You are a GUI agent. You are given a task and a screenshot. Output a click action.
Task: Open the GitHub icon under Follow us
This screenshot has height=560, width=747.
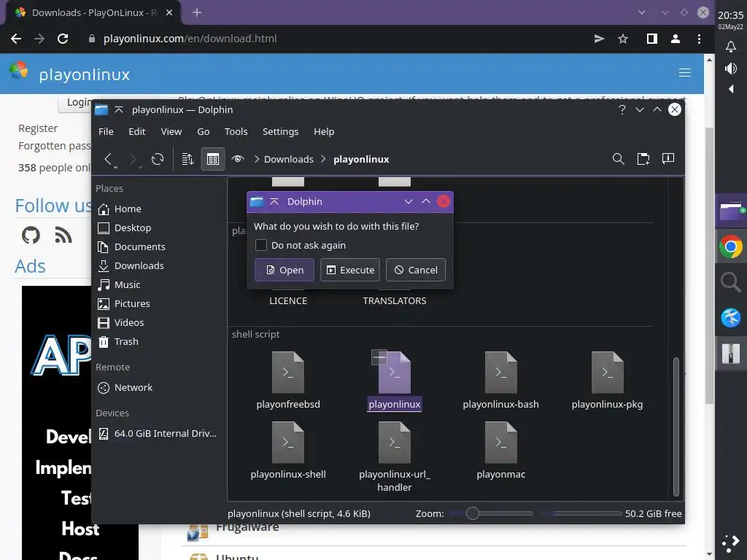(x=31, y=235)
